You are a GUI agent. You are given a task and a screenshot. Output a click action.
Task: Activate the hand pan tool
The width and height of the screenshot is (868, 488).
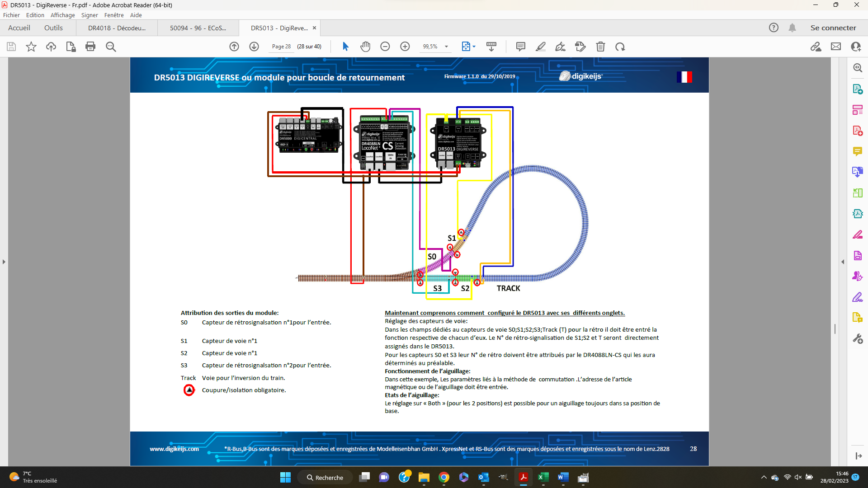tap(365, 47)
